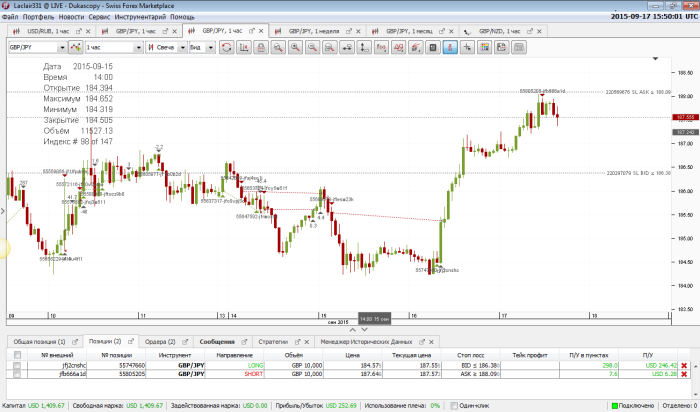Check the jfj2cnshc LONG position checkbox
700x412 pixels.
pos(17,365)
